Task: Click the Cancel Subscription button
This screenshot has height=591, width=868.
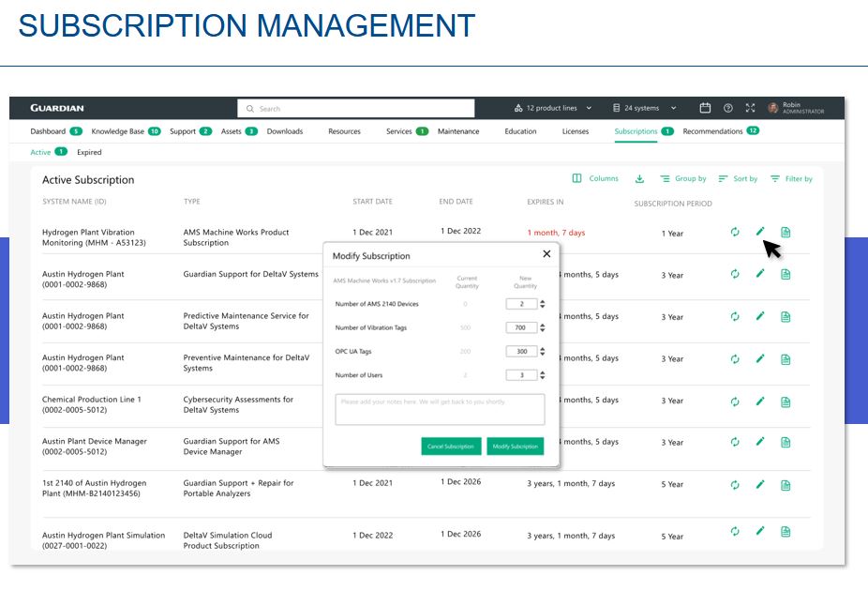Action: point(451,446)
